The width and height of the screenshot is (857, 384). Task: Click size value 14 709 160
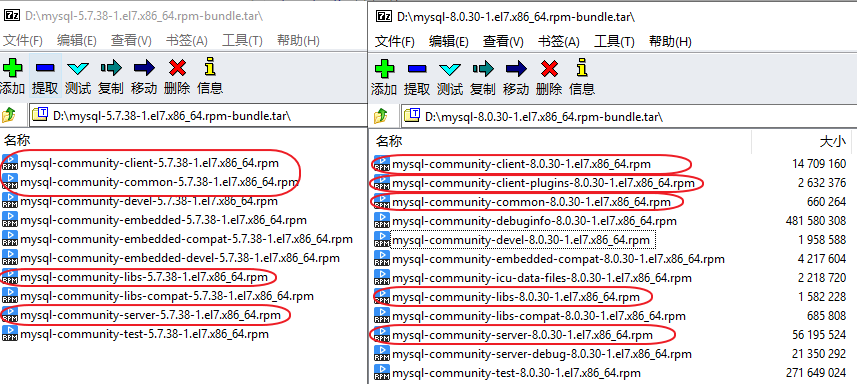pos(819,164)
